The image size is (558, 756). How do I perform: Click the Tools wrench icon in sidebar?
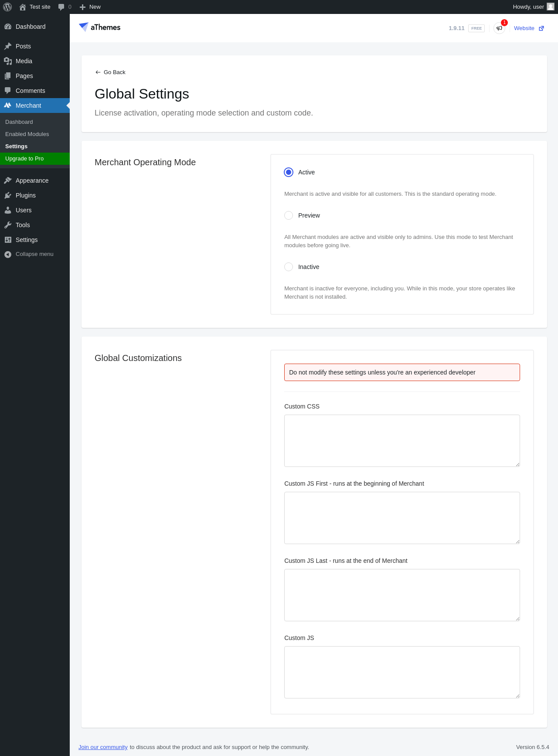pyautogui.click(x=8, y=225)
